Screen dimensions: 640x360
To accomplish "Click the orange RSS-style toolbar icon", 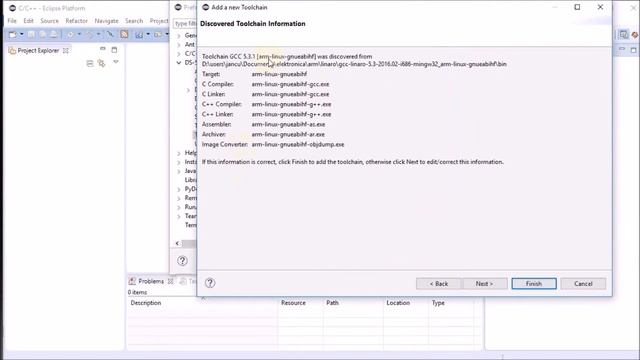I will coord(124,35).
